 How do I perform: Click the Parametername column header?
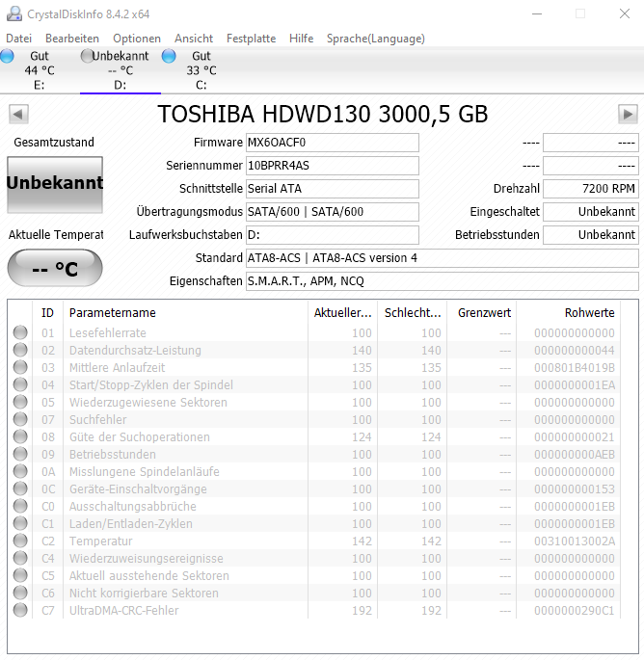pos(185,313)
